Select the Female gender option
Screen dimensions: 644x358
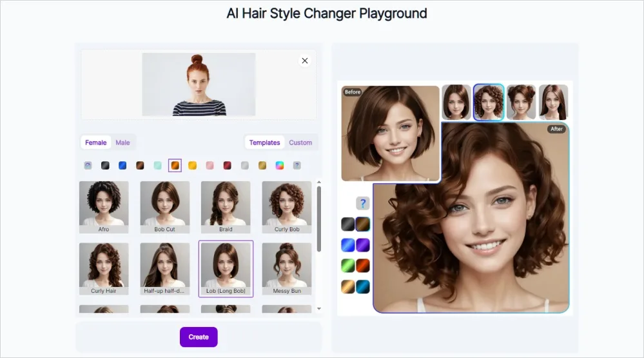pos(96,143)
